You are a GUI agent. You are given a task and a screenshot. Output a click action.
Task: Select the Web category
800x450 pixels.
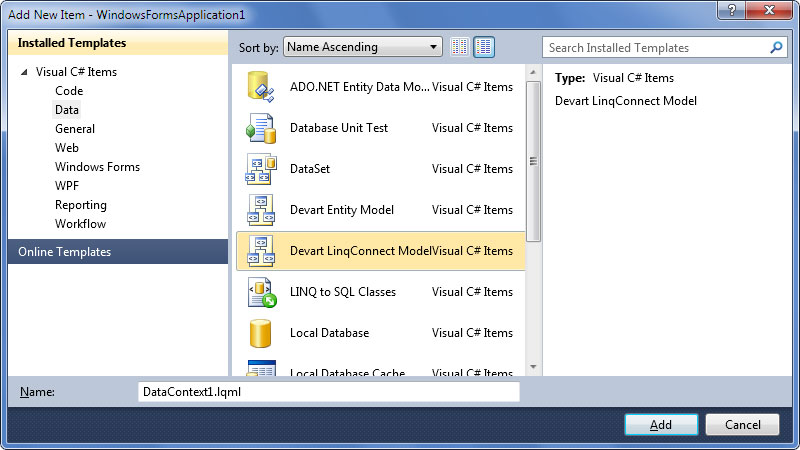pyautogui.click(x=67, y=147)
